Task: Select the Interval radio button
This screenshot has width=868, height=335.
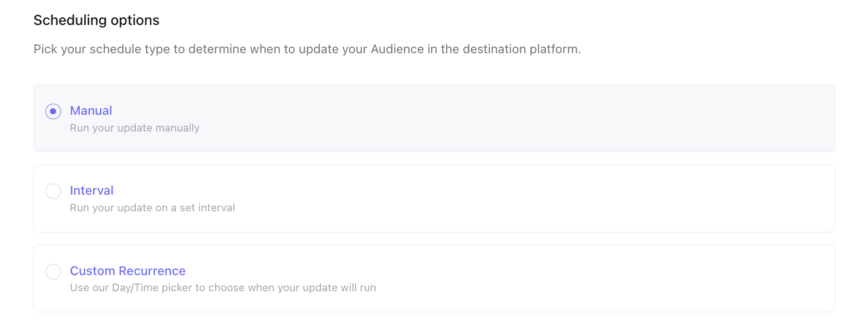Action: click(53, 191)
